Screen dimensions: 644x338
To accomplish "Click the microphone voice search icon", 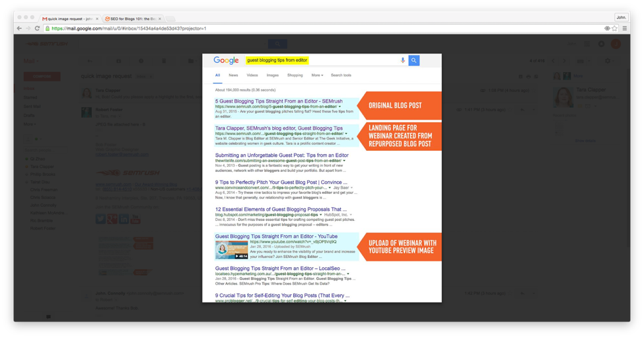I will pos(402,60).
